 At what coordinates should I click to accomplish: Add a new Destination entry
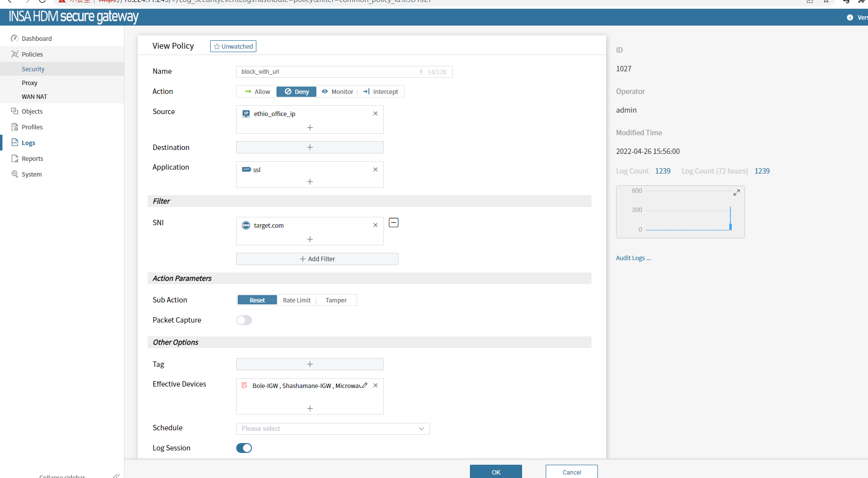[310, 148]
